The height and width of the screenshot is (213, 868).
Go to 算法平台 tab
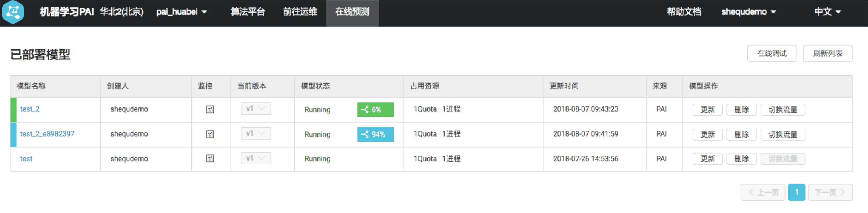(248, 12)
